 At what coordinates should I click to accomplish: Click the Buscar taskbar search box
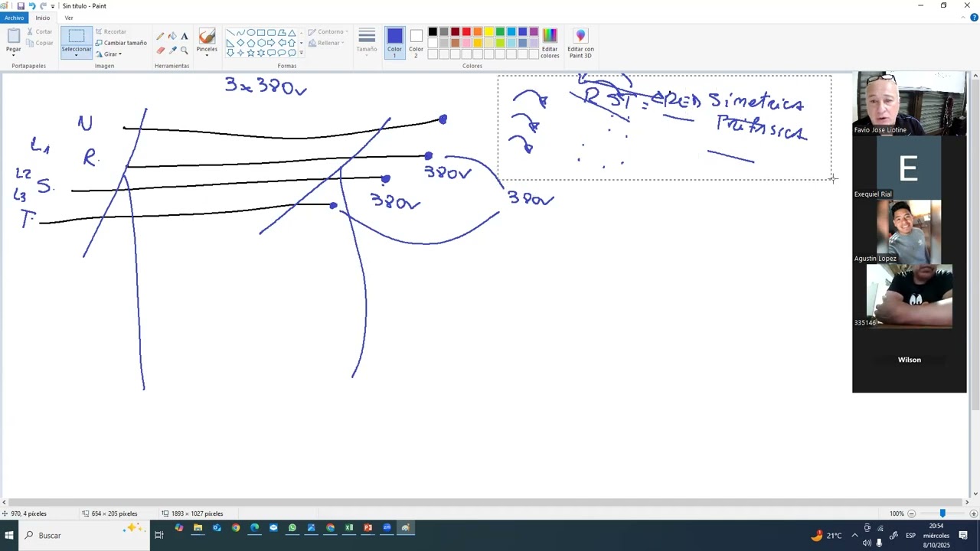click(83, 535)
